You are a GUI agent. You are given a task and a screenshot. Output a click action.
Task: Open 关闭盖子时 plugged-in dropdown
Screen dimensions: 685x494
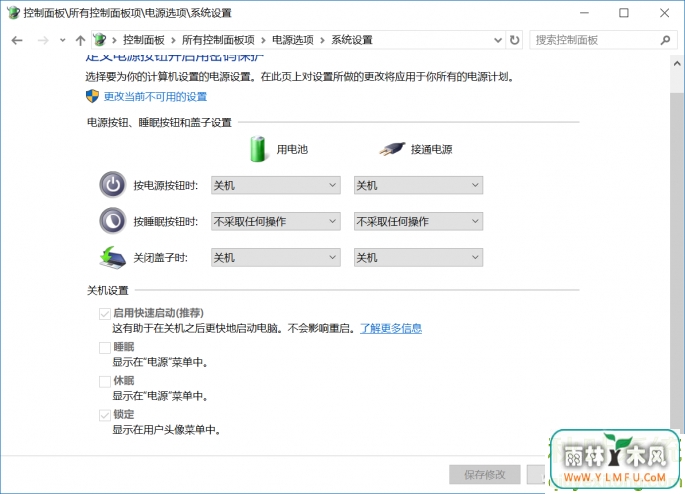tap(419, 258)
